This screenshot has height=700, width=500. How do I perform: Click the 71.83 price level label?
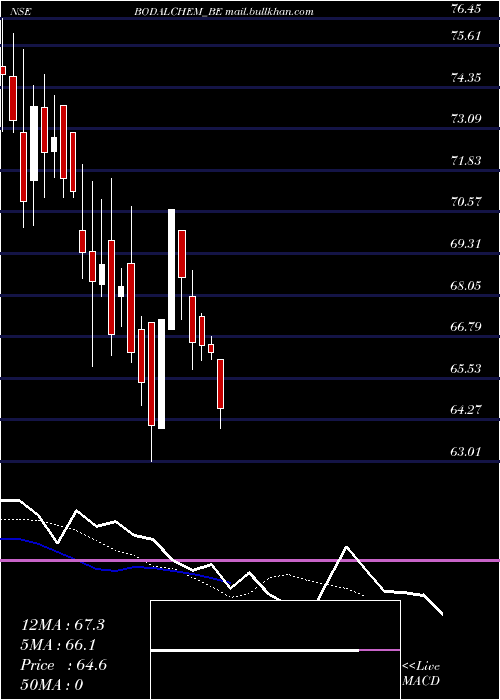tap(466, 161)
